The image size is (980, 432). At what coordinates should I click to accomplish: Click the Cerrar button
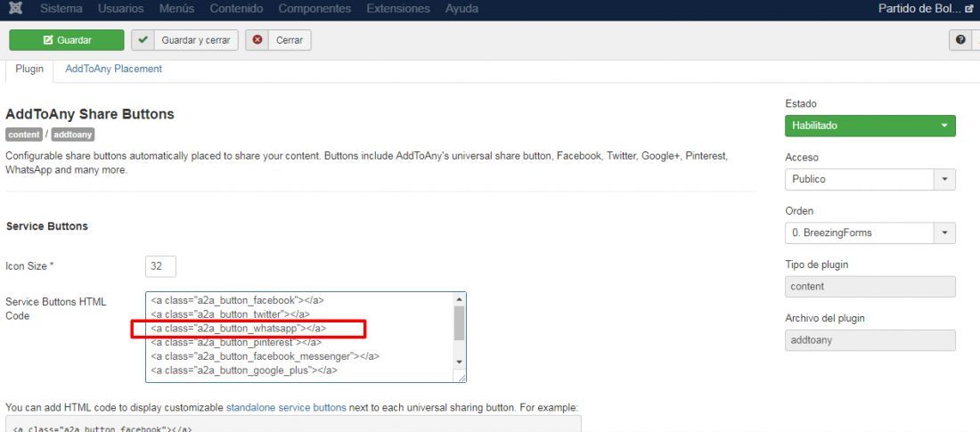click(x=278, y=40)
